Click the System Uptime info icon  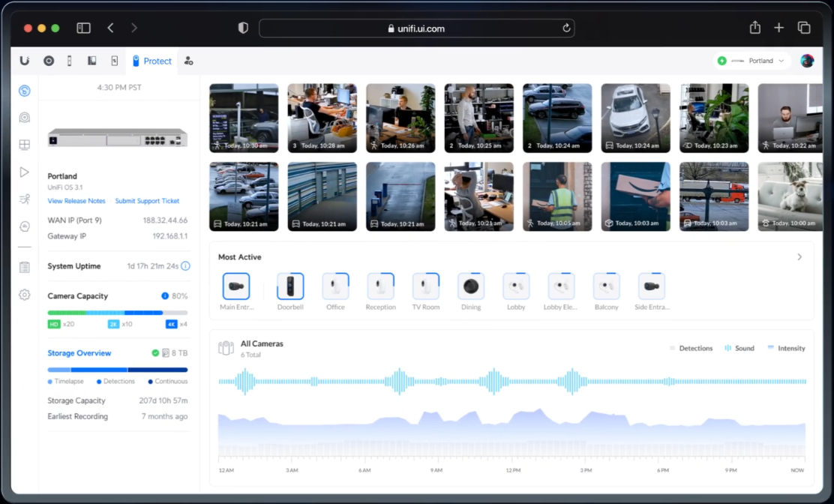pos(185,265)
